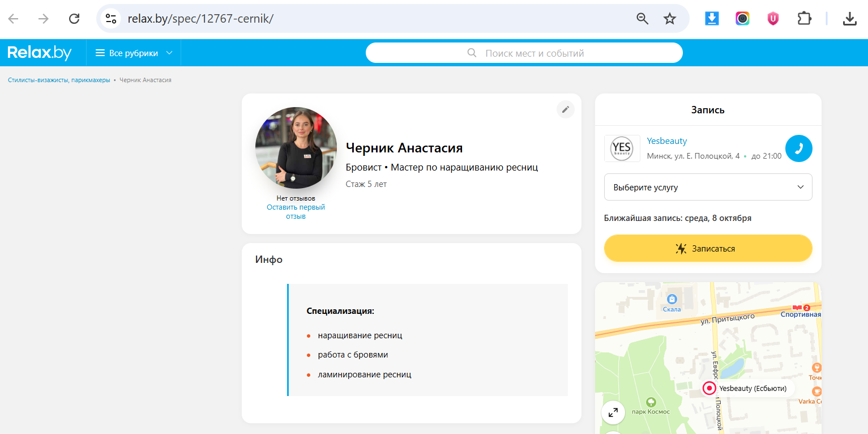Click the Varka cafe marker on map
The image size is (868, 434).
pyautogui.click(x=816, y=392)
